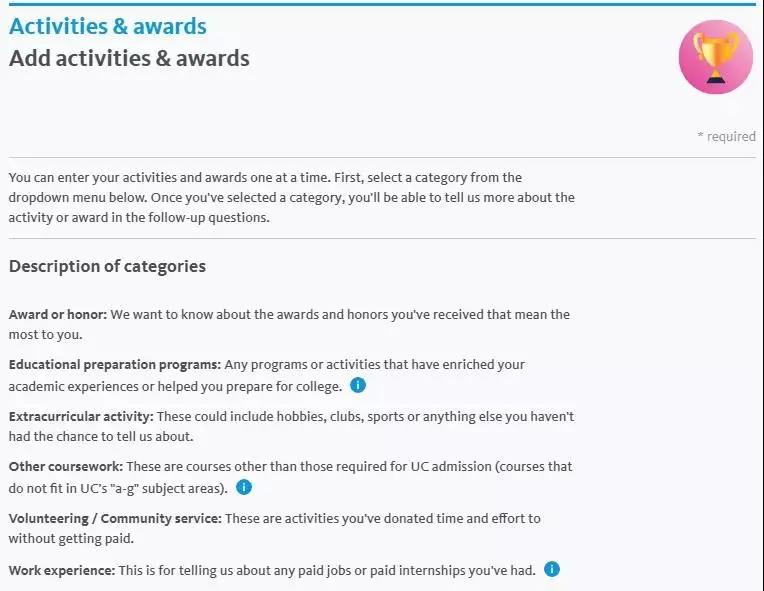Open the Activities & awards section heading

(x=108, y=26)
